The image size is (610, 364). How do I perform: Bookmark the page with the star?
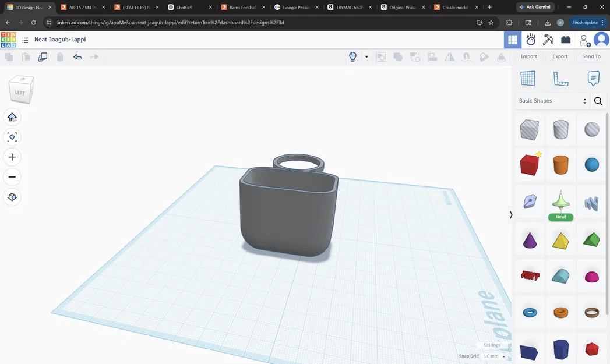[491, 22]
